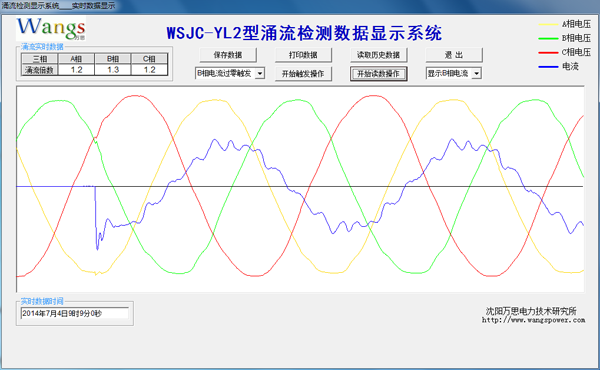The width and height of the screenshot is (600, 370).
Task: Click the 保存数据 save data button
Action: click(228, 55)
